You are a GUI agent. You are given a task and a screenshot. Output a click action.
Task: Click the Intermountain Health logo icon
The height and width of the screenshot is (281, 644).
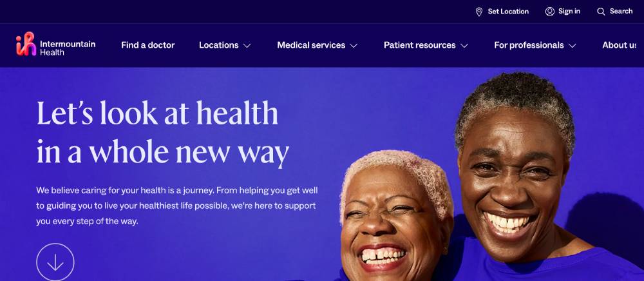[26, 44]
